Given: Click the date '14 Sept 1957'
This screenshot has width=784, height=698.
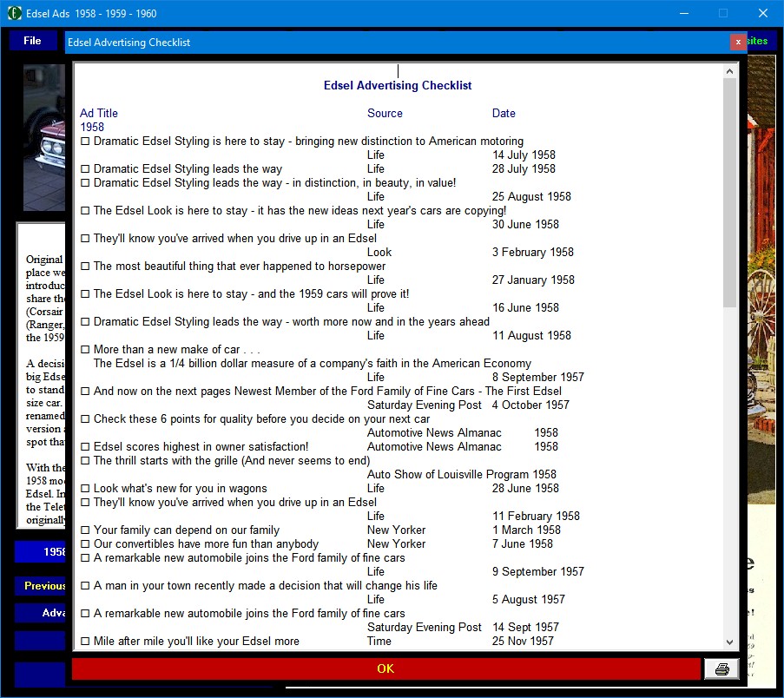Looking at the screenshot, I should [x=525, y=628].
